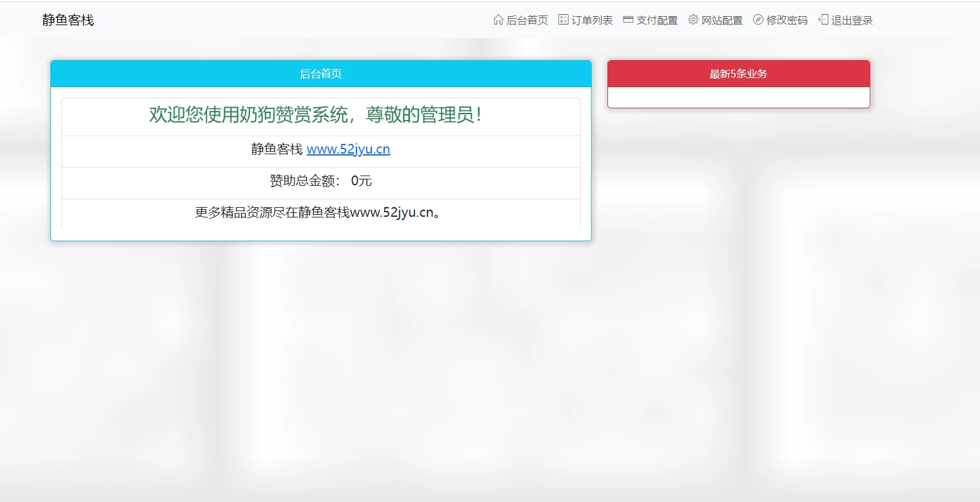Click the green welcome heading 欢迎您使用奶狗赞赏系统

point(315,115)
